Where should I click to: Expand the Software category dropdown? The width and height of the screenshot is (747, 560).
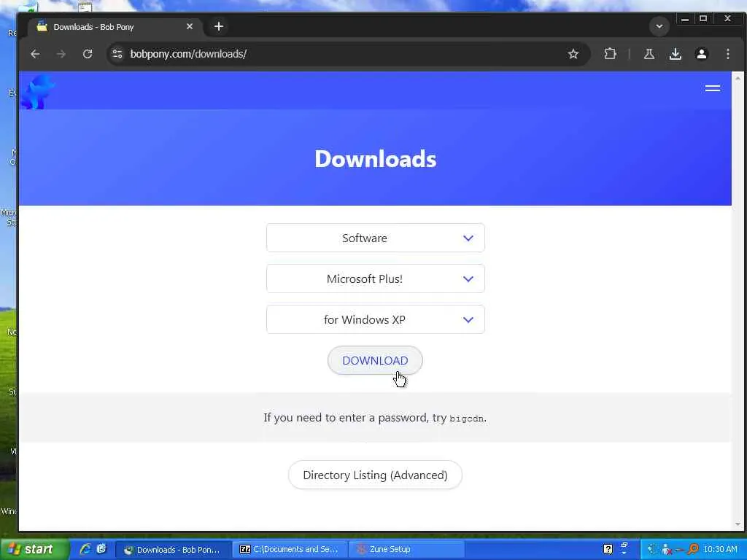pos(376,238)
